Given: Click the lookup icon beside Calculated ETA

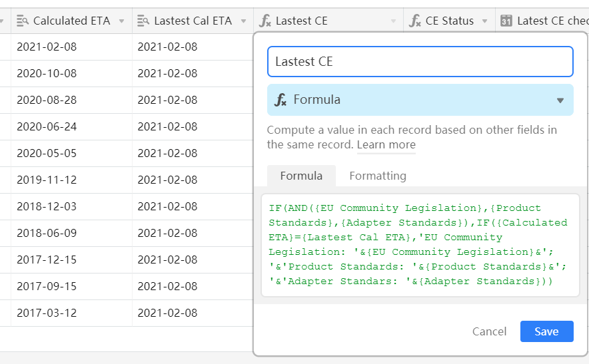Looking at the screenshot, I should (x=23, y=21).
